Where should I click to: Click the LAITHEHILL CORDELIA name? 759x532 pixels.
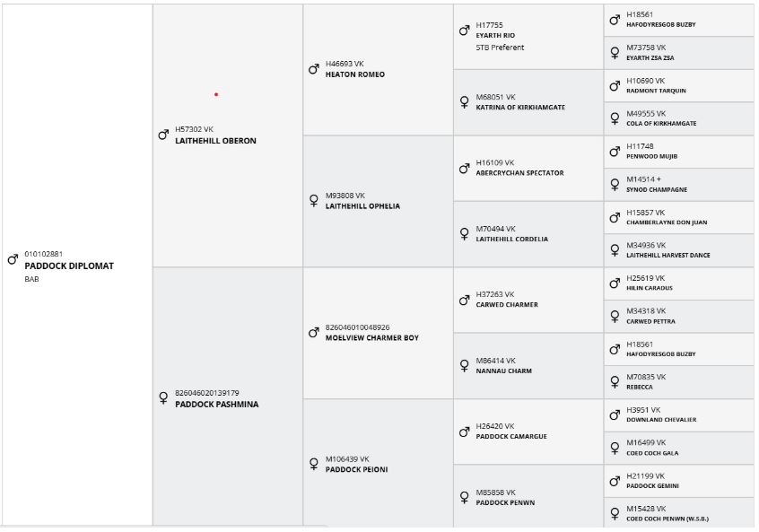tap(511, 240)
